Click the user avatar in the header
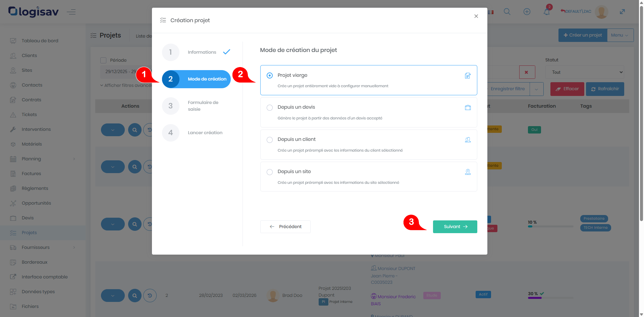This screenshot has width=644, height=317. [601, 12]
